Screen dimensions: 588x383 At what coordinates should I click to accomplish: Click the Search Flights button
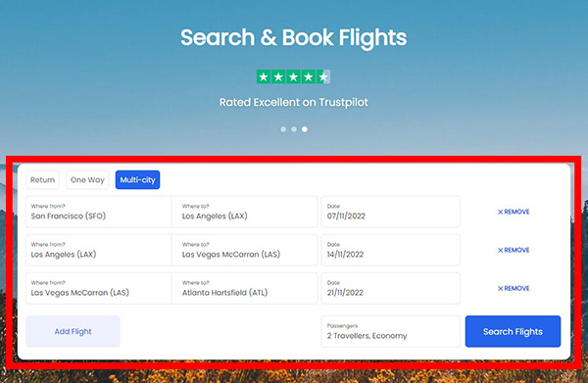[513, 331]
